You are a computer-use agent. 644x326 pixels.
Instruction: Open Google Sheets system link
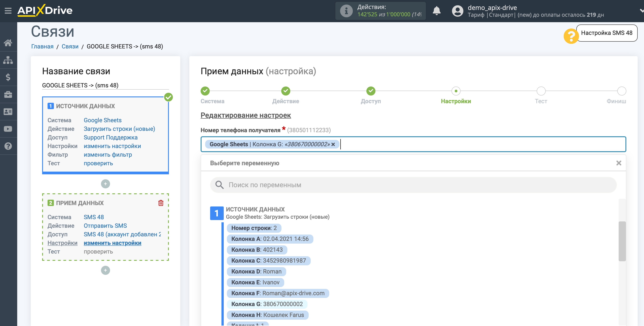(x=103, y=120)
